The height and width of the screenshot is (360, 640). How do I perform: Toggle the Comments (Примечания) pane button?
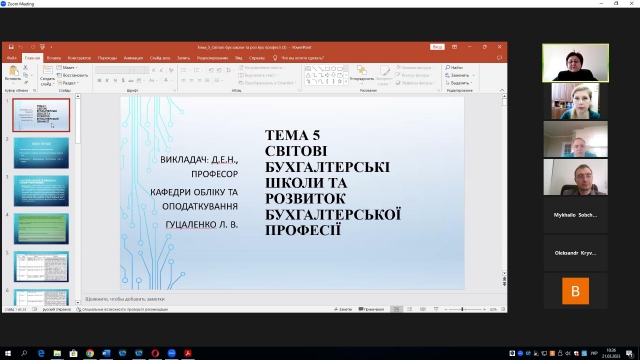(x=371, y=309)
